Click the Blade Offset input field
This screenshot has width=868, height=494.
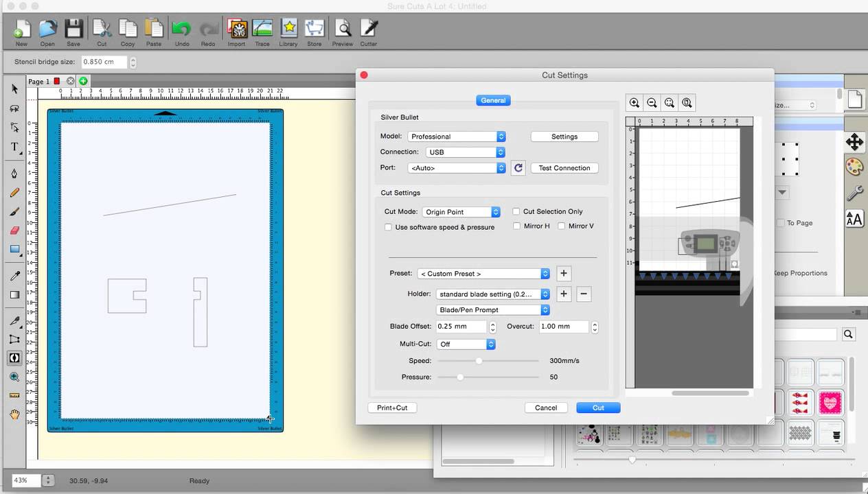[x=461, y=327]
